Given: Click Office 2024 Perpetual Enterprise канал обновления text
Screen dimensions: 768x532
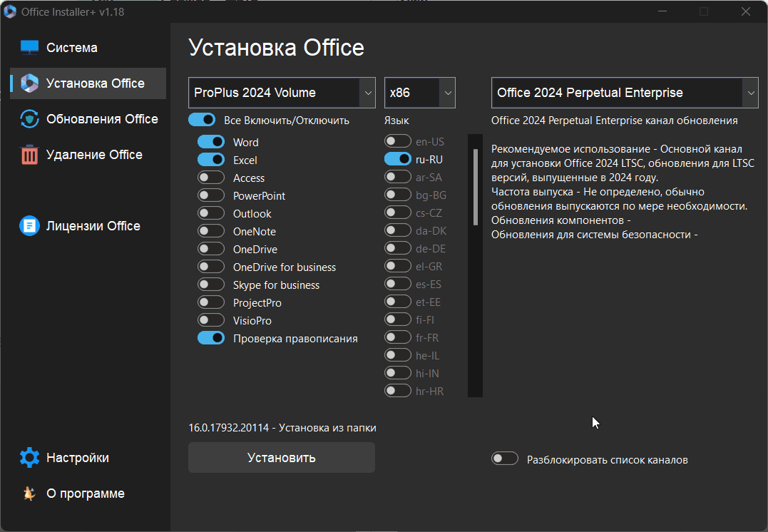Looking at the screenshot, I should [x=614, y=121].
